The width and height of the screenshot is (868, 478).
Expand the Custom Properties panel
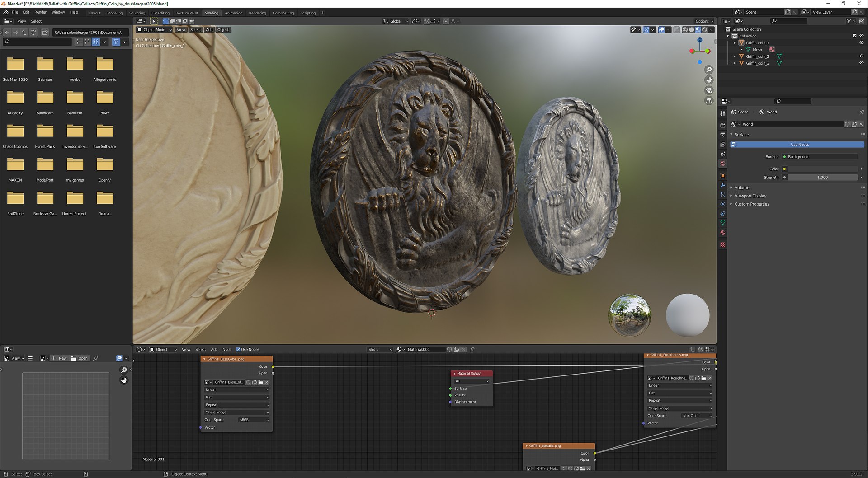coord(752,204)
